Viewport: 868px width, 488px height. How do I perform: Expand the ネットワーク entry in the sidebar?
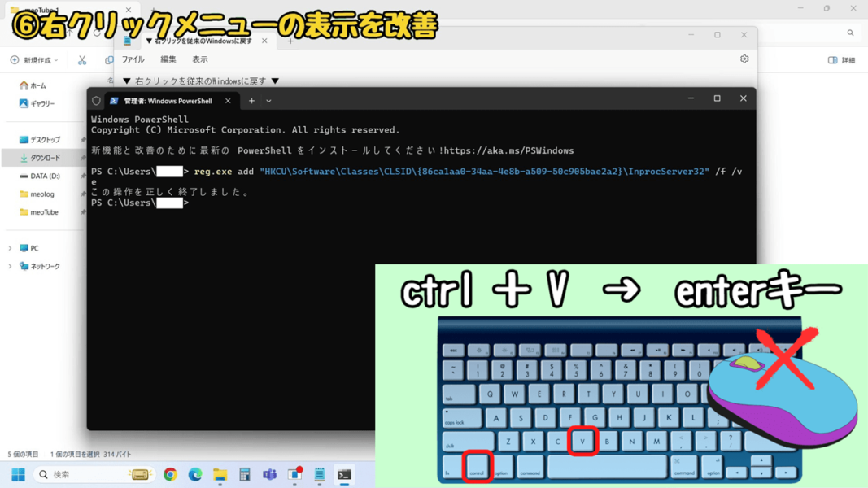pyautogui.click(x=8, y=265)
